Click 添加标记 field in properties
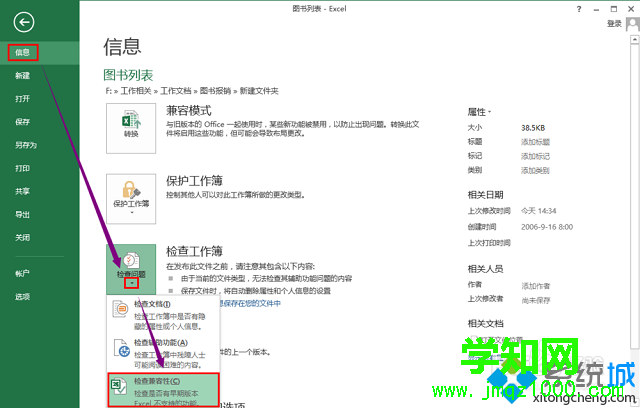Image resolution: width=640 pixels, height=408 pixels. click(x=535, y=156)
